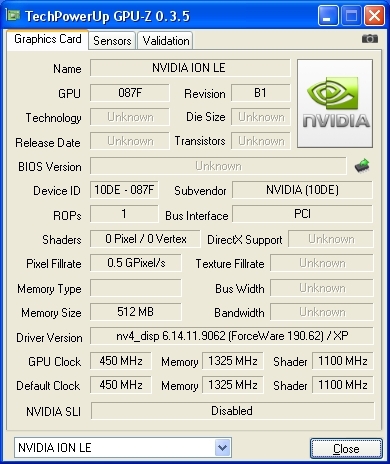The width and height of the screenshot is (390, 464).
Task: Click the Close button
Action: tap(346, 449)
